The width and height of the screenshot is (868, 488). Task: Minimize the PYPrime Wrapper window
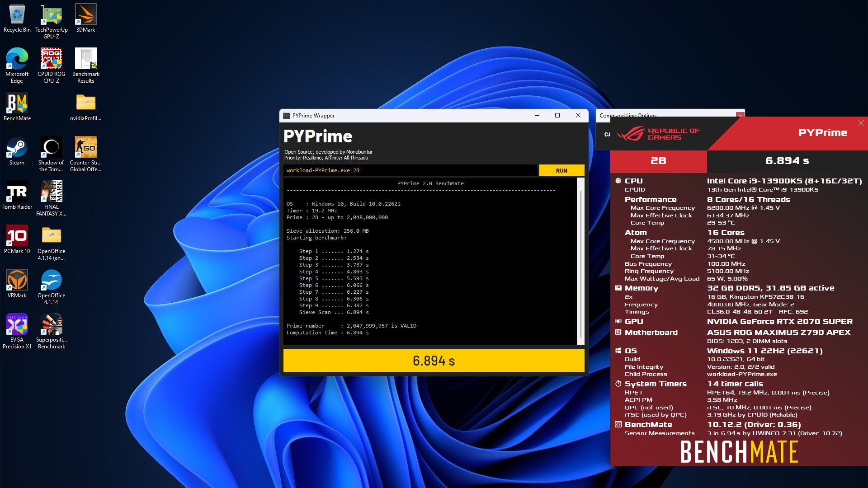point(537,116)
